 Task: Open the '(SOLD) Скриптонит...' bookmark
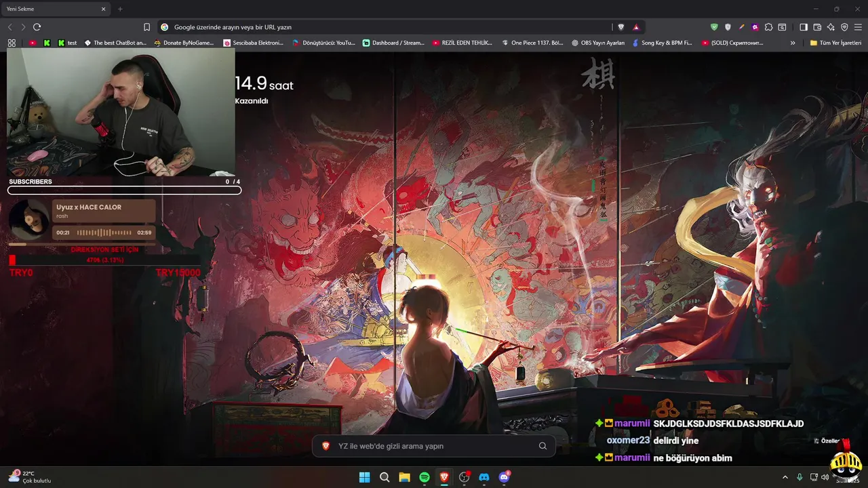[x=732, y=43]
